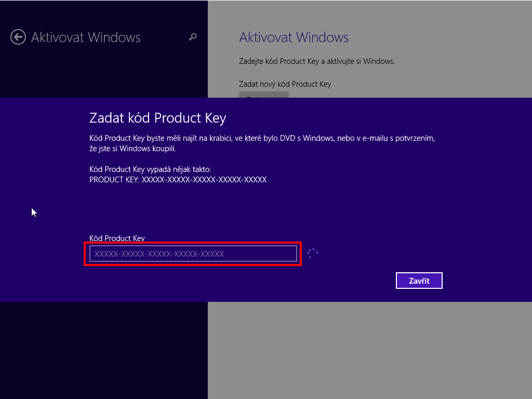532x399 pixels.
Task: Close the dialog with the Zavřít button
Action: [x=419, y=281]
